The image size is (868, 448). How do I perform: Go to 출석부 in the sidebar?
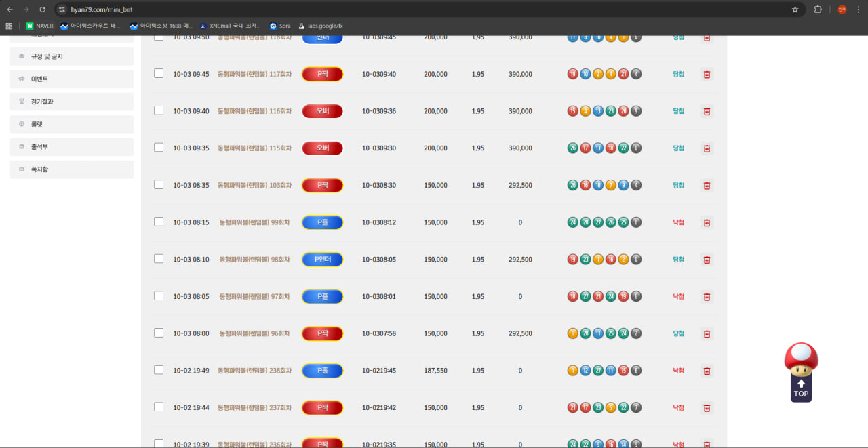pyautogui.click(x=71, y=146)
